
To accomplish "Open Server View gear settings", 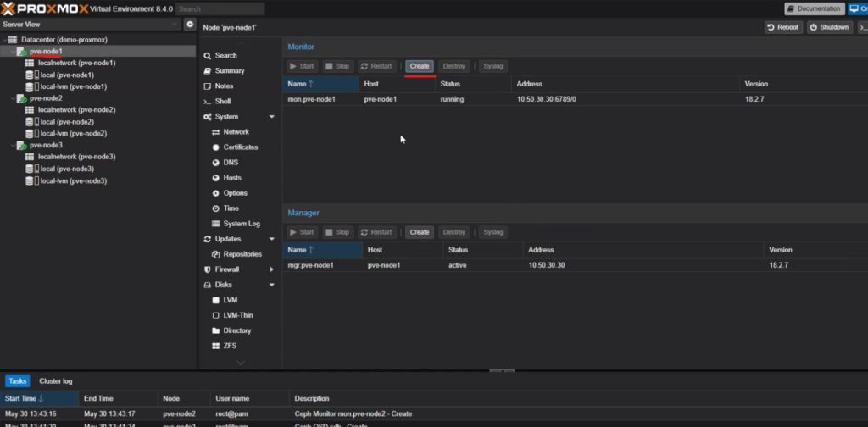I will [x=190, y=25].
